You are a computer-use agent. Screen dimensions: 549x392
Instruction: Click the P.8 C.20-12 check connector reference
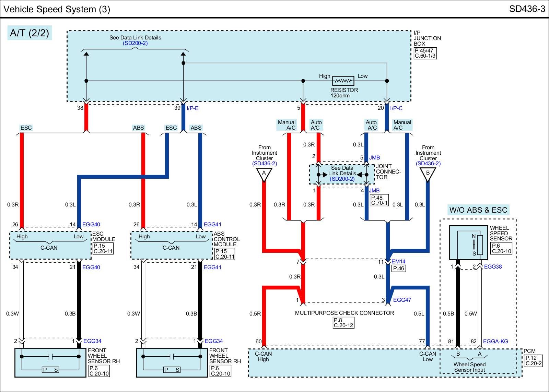coord(343,323)
